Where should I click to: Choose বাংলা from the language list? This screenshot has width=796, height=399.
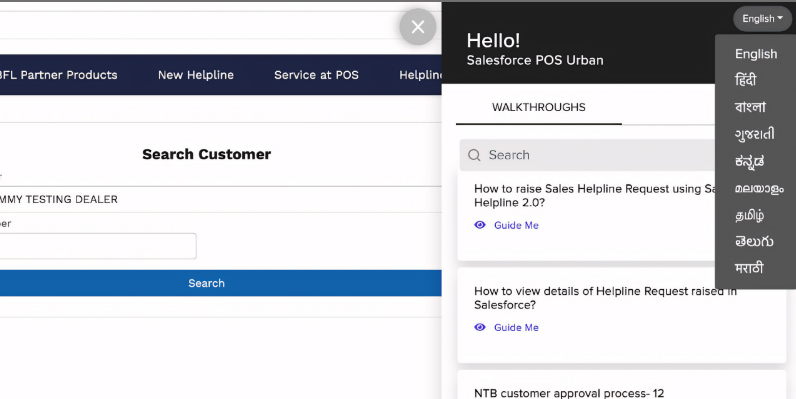point(750,107)
